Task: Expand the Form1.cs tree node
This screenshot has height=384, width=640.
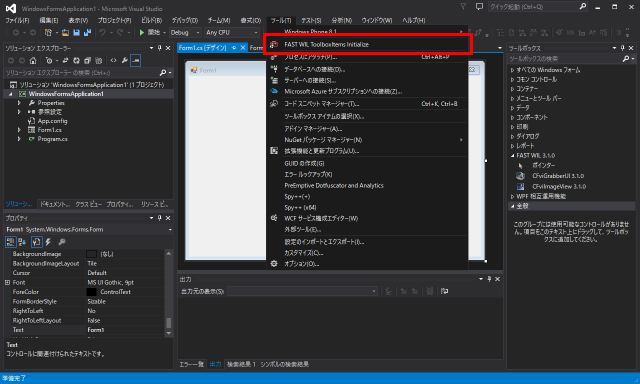Action: [19, 130]
